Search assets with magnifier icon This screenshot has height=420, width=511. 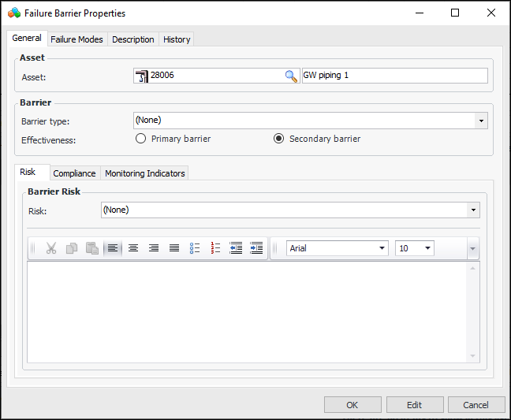click(291, 76)
